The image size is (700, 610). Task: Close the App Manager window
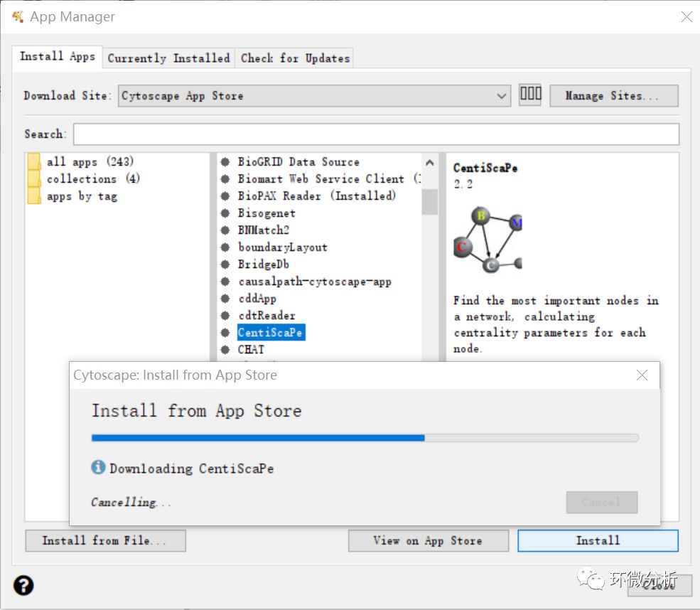coord(686,16)
